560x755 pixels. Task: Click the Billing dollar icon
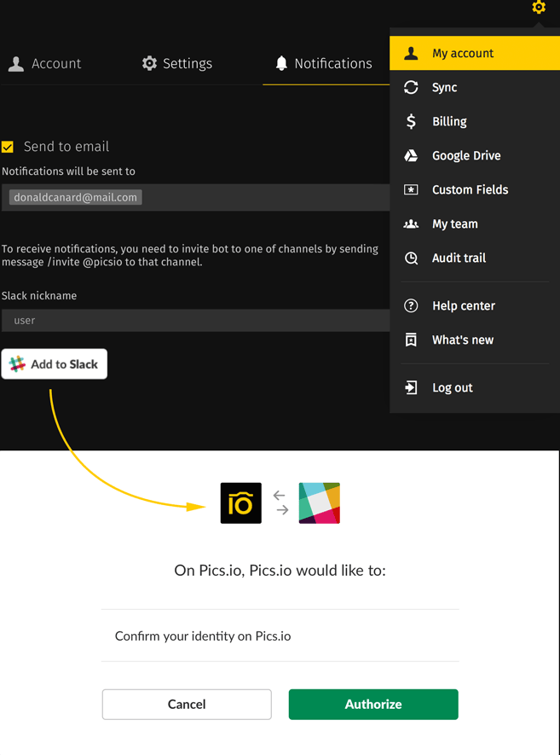411,121
